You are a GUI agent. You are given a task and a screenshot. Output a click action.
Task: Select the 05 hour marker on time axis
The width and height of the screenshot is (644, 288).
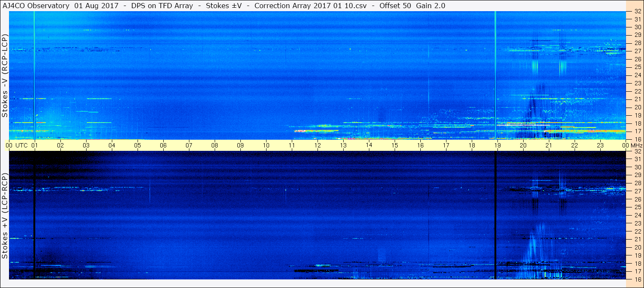138,145
